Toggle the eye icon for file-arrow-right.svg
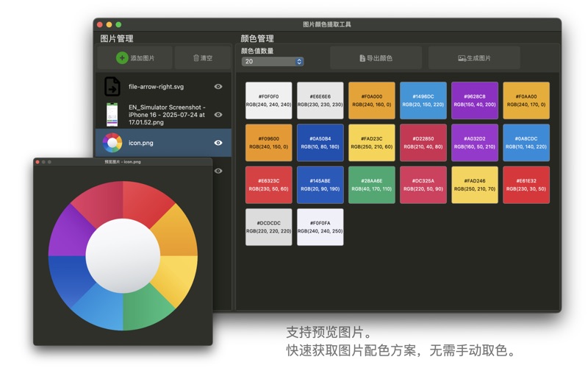The width and height of the screenshot is (588, 368). pyautogui.click(x=218, y=86)
